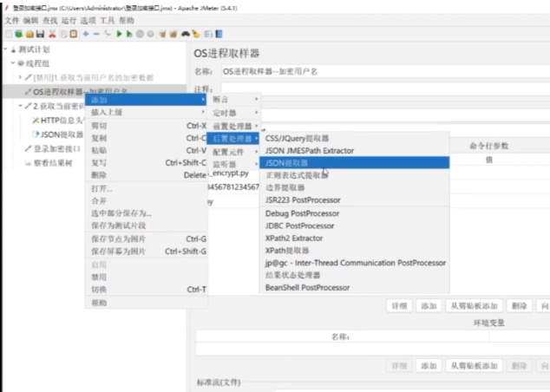Click the Clear All double broom icon
The width and height of the screenshot is (550, 392).
[x=174, y=34]
